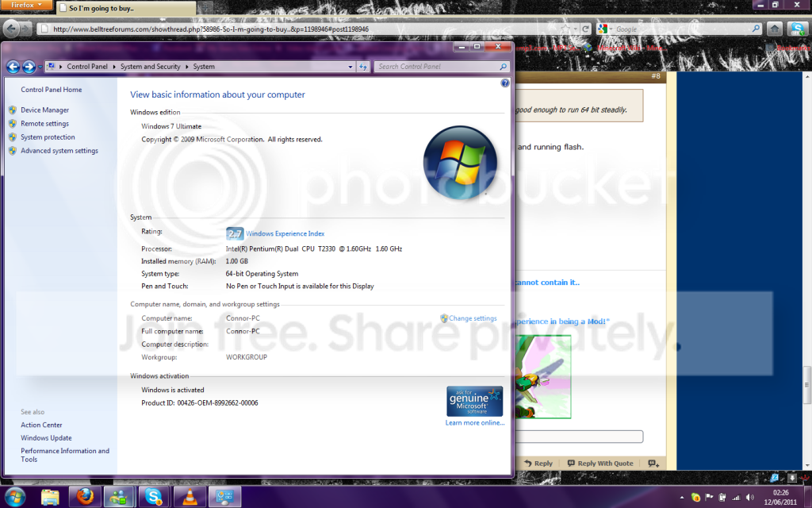This screenshot has width=812, height=508.
Task: Open Windows Update link
Action: tap(46, 438)
